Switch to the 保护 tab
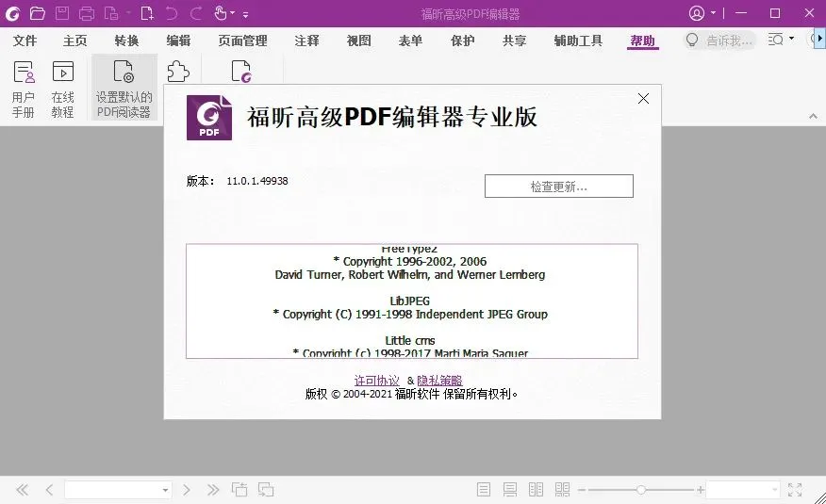 [x=463, y=41]
